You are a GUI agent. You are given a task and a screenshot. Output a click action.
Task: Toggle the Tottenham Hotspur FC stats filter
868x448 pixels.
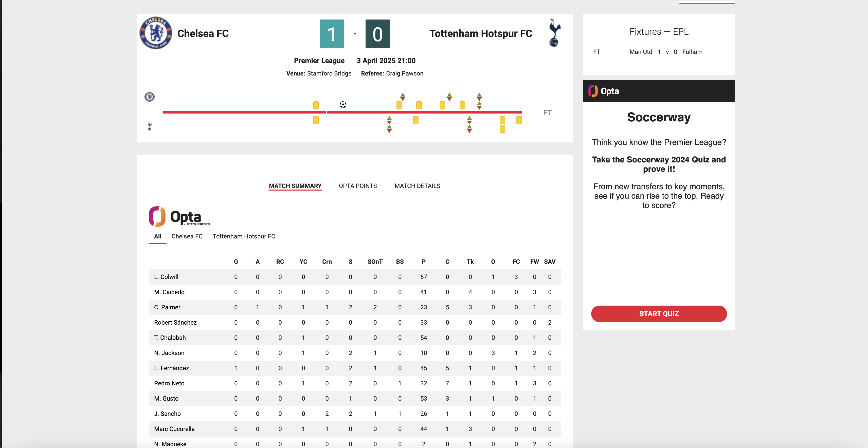point(244,236)
